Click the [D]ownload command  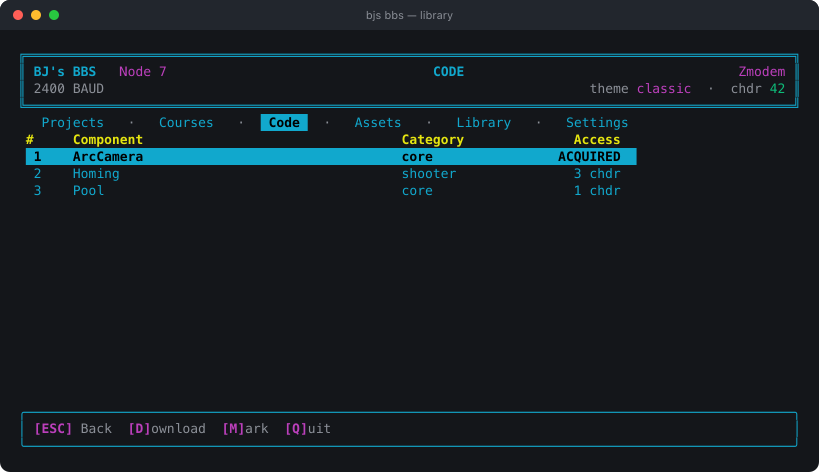pyautogui.click(x=167, y=429)
